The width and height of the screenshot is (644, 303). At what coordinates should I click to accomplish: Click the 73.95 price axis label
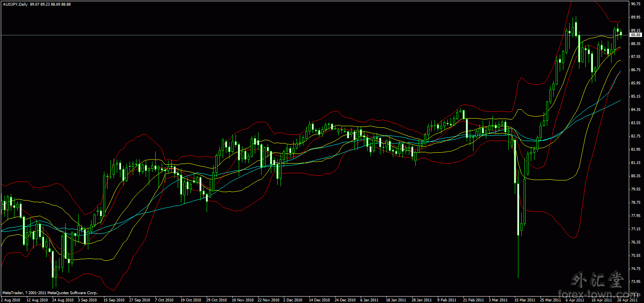point(636,282)
